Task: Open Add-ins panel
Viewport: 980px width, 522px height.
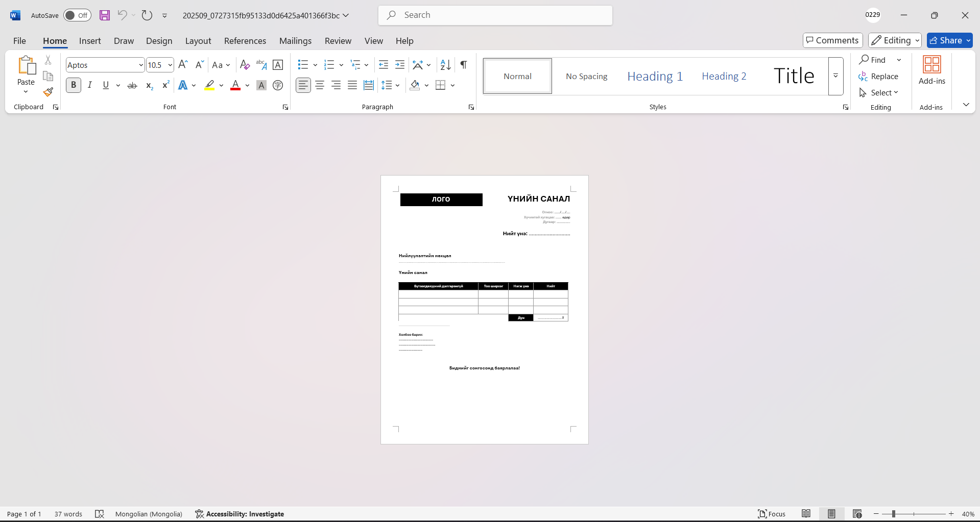Action: 931,70
